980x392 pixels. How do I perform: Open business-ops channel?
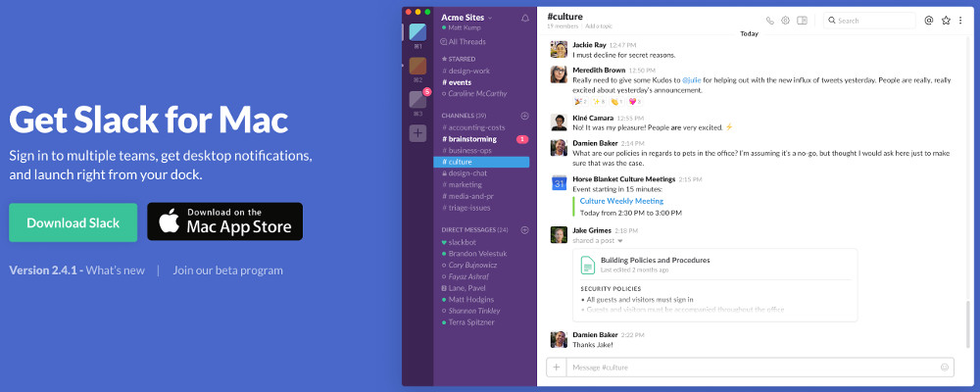[466, 151]
